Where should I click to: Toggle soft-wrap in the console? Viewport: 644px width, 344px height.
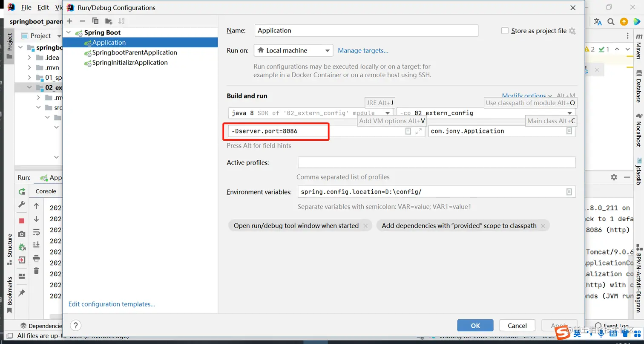click(37, 232)
